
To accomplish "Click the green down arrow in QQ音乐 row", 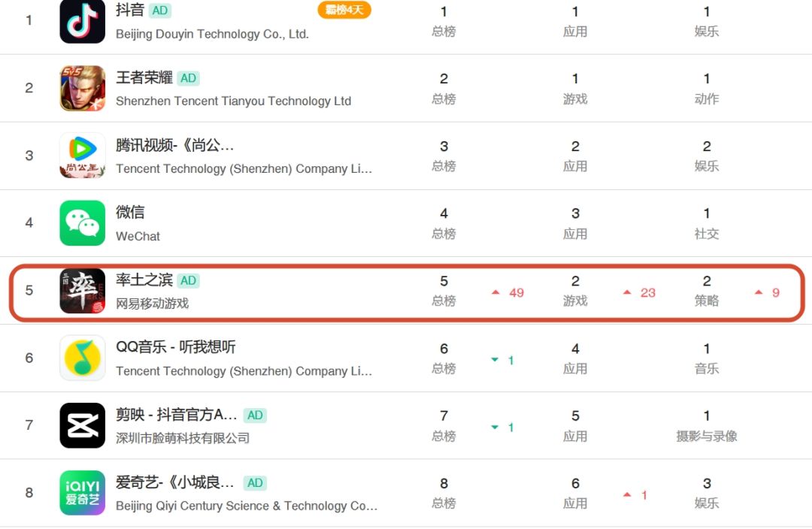I will (495, 360).
